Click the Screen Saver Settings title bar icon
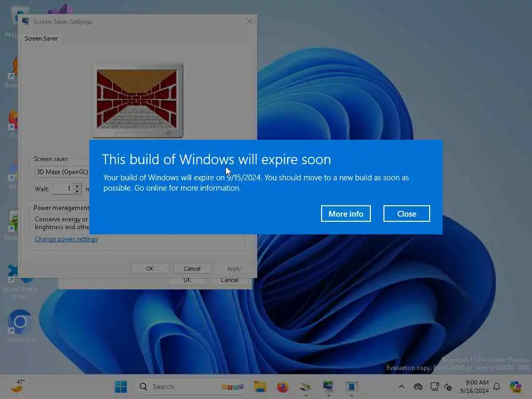The image size is (532, 399). click(x=25, y=21)
